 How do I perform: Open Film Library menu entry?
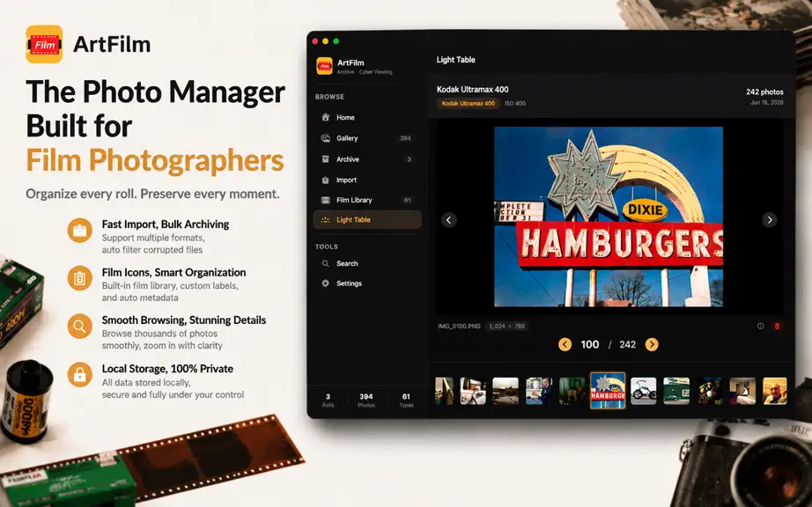click(367, 200)
